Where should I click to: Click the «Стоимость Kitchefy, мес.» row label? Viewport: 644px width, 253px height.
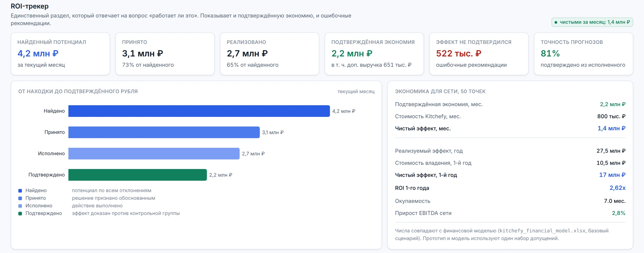[428, 117]
